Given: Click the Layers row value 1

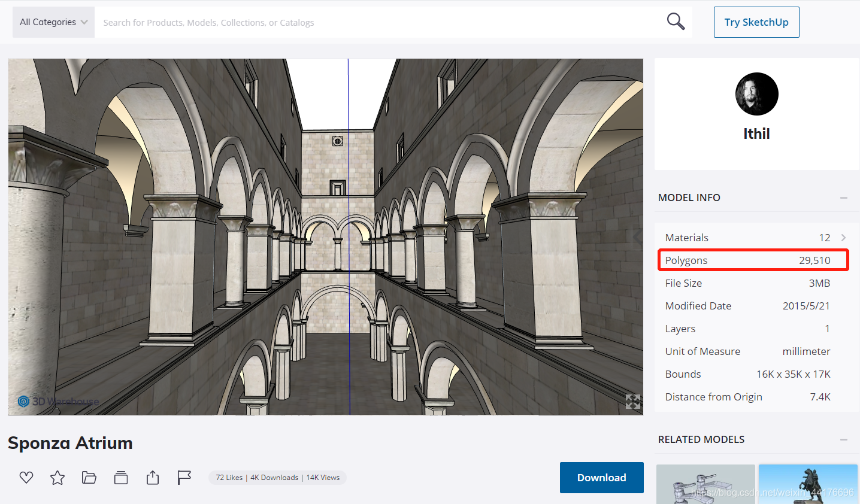Looking at the screenshot, I should click(827, 329).
